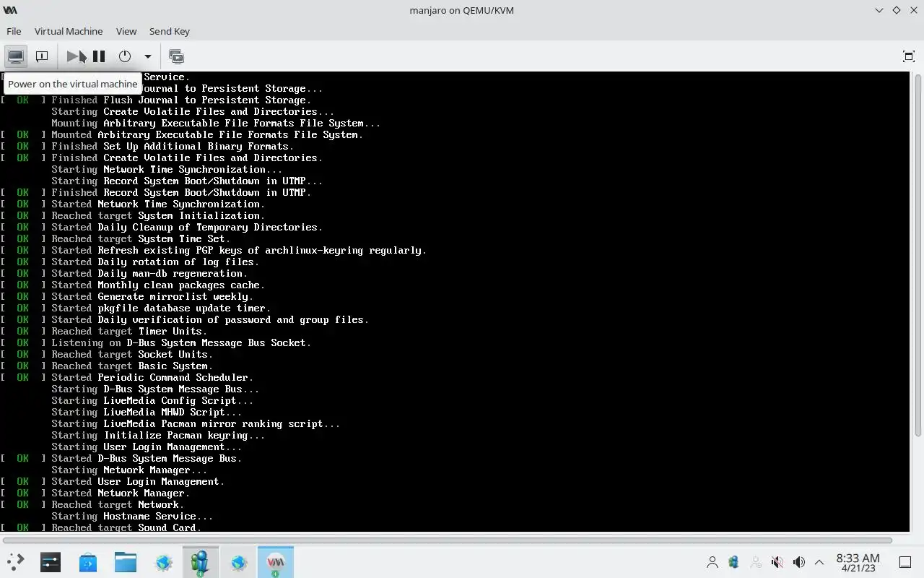Click 'Reached target Timer Units.' line
The height and width of the screenshot is (578, 924).
(129, 331)
